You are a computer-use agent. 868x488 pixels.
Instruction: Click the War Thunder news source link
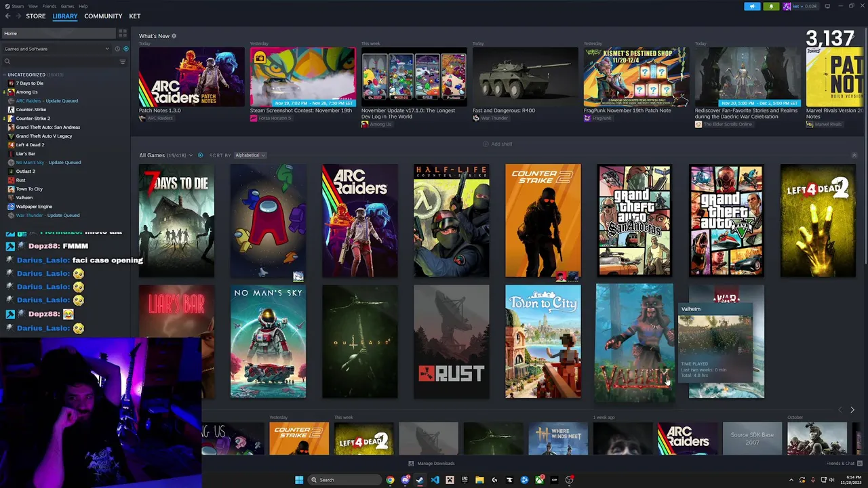(x=494, y=118)
